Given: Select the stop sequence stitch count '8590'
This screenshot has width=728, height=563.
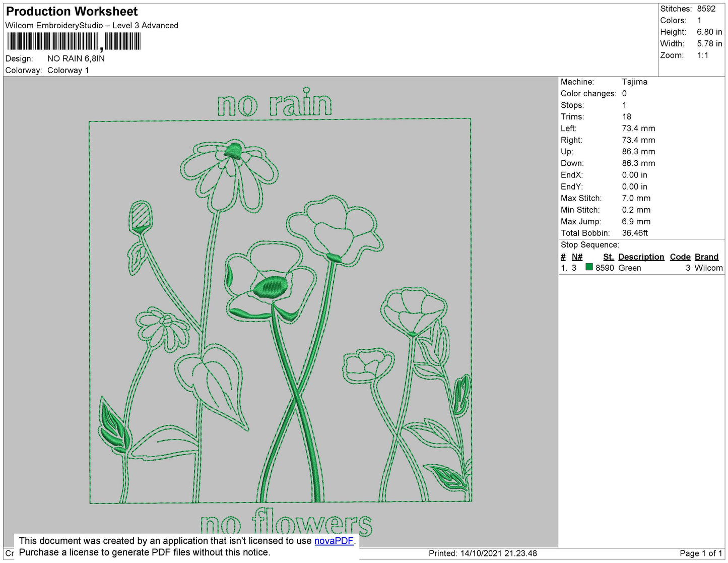Looking at the screenshot, I should point(605,268).
